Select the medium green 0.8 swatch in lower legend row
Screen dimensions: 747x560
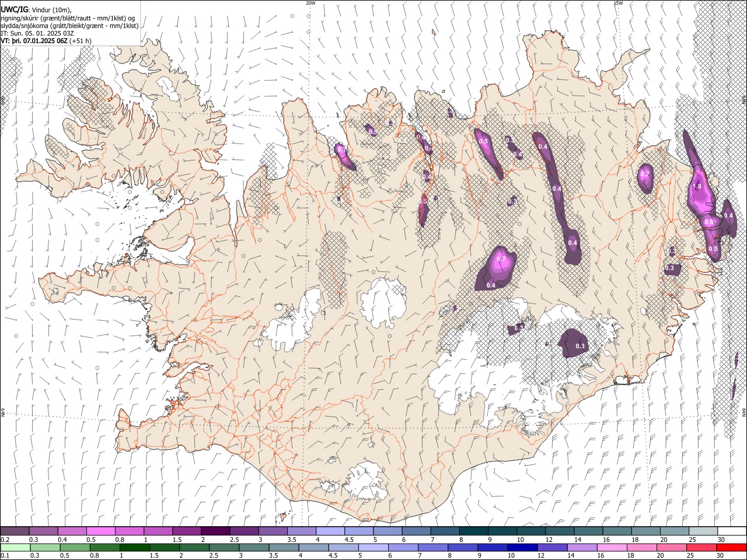[104, 548]
